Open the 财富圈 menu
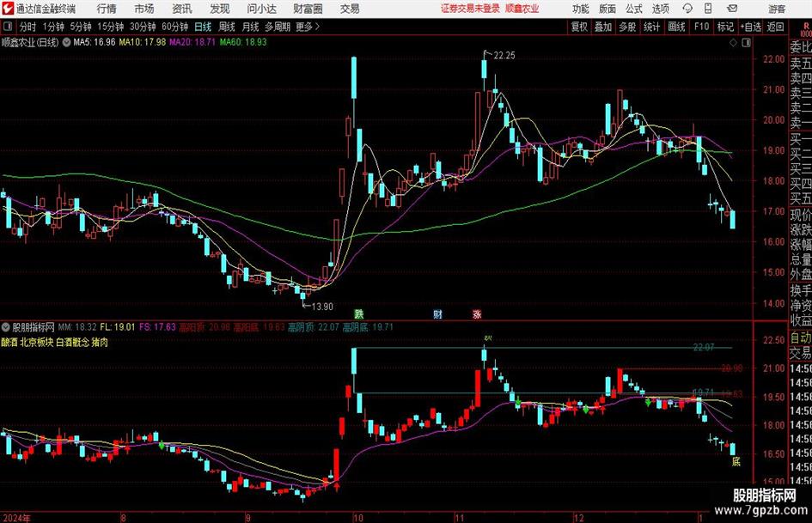 point(308,9)
